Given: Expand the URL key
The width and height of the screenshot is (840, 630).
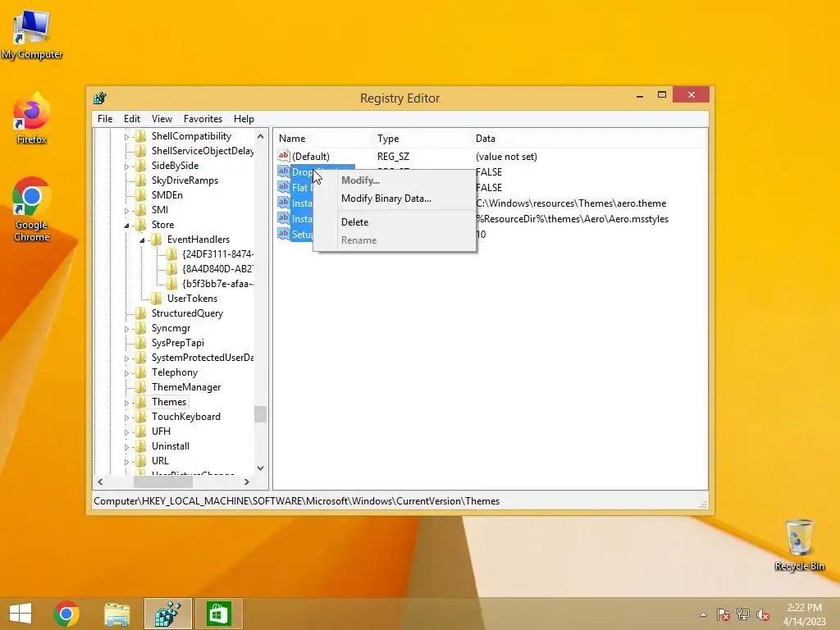Looking at the screenshot, I should pyautogui.click(x=127, y=462).
